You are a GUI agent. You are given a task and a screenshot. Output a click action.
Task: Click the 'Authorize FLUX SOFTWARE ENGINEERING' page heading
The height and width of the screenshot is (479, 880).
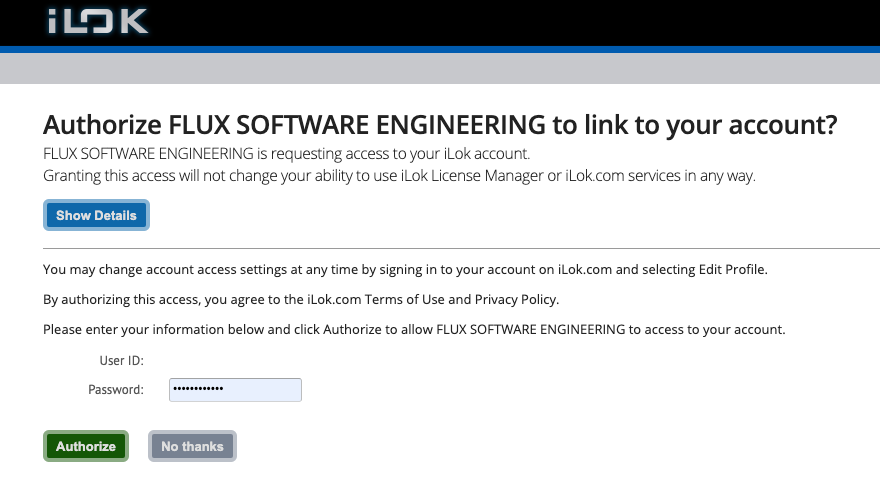coord(440,125)
